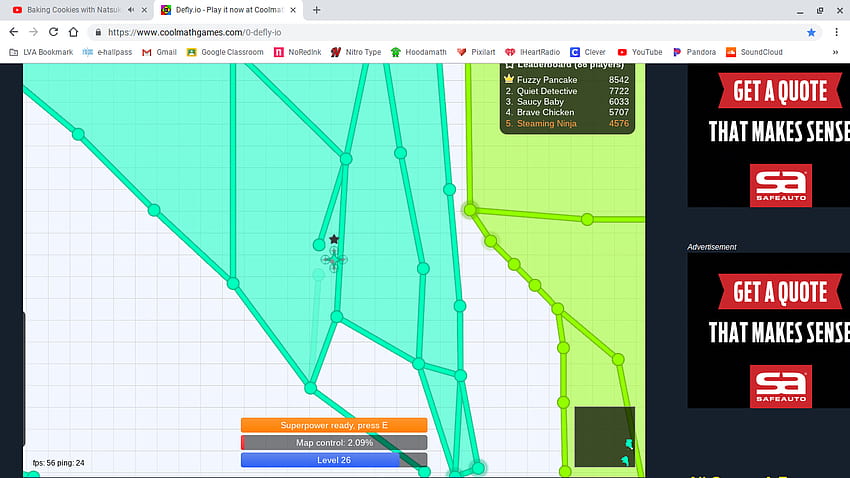This screenshot has width=850, height=478.
Task: Open the Pandora bookmark
Action: (x=694, y=52)
